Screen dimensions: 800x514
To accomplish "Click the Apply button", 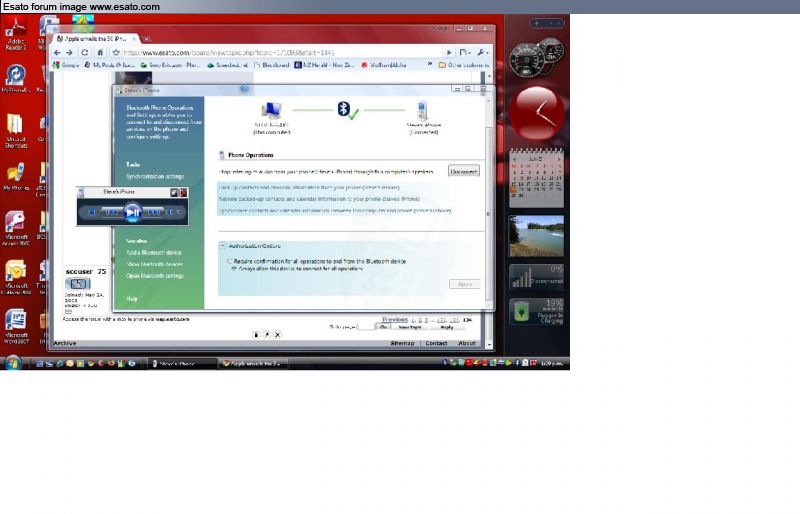I will click(464, 284).
